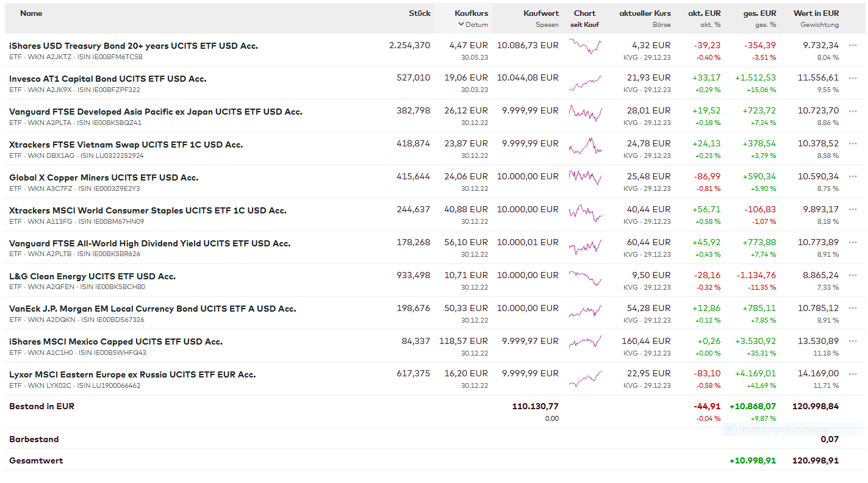The image size is (868, 483).
Task: Click the ges. EUR column header
Action: tap(759, 13)
